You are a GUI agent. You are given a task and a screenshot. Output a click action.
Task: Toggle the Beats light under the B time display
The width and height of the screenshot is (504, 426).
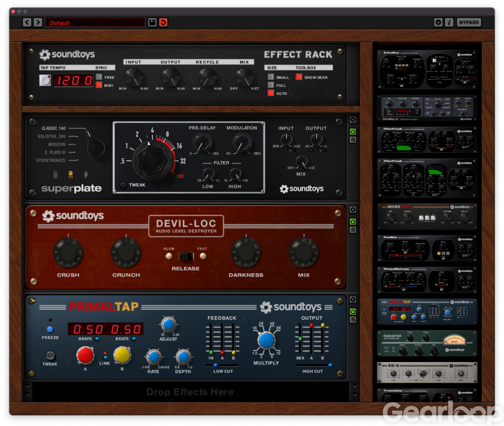[134, 339]
